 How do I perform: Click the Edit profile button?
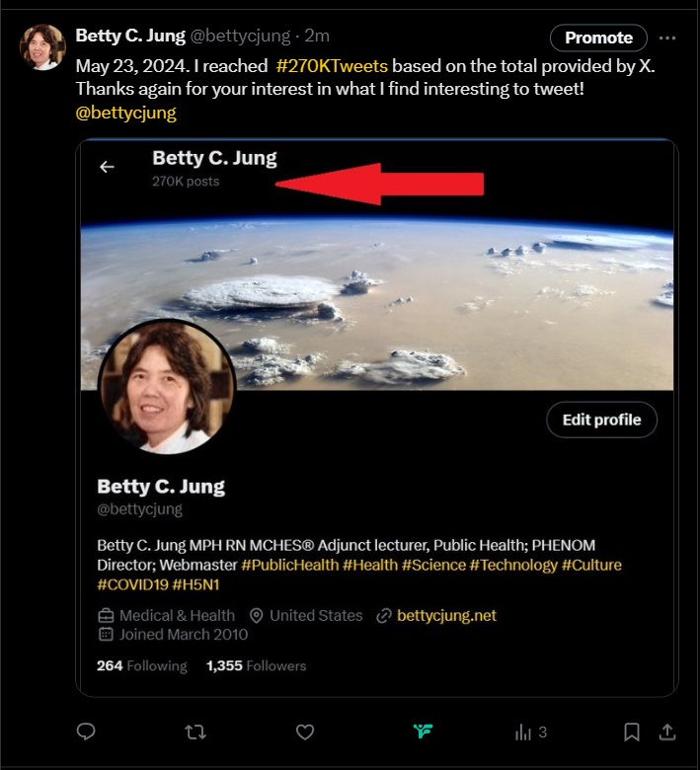click(x=601, y=420)
